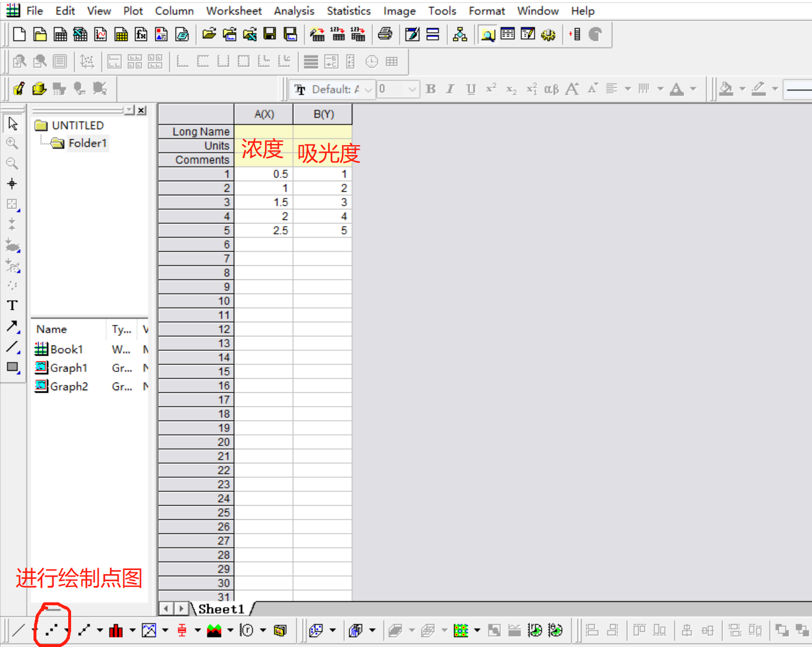Create a New Workbook from the toolbar

coord(60,35)
